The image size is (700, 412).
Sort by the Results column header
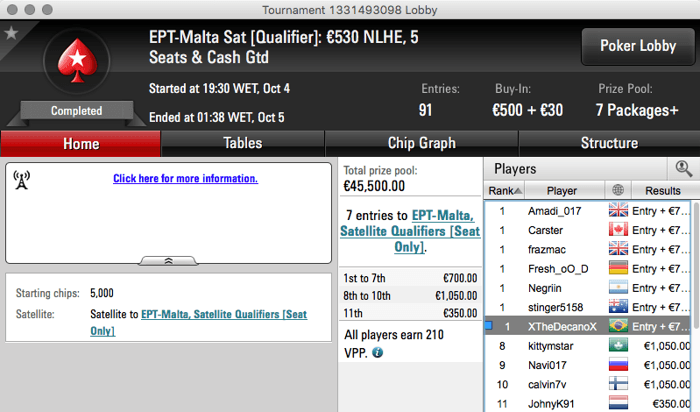point(662,191)
